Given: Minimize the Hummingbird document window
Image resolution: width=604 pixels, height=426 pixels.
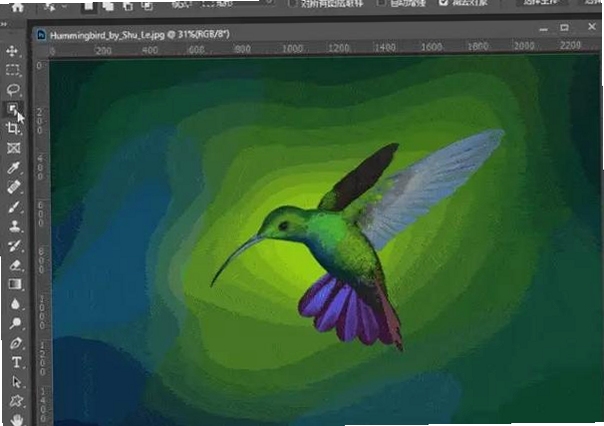Looking at the screenshot, I should click(x=544, y=29).
